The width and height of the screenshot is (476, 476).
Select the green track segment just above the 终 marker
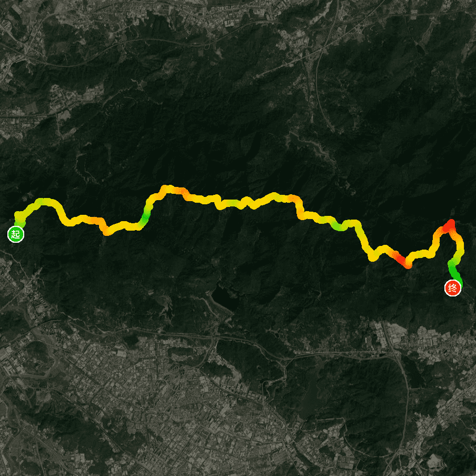click(454, 269)
